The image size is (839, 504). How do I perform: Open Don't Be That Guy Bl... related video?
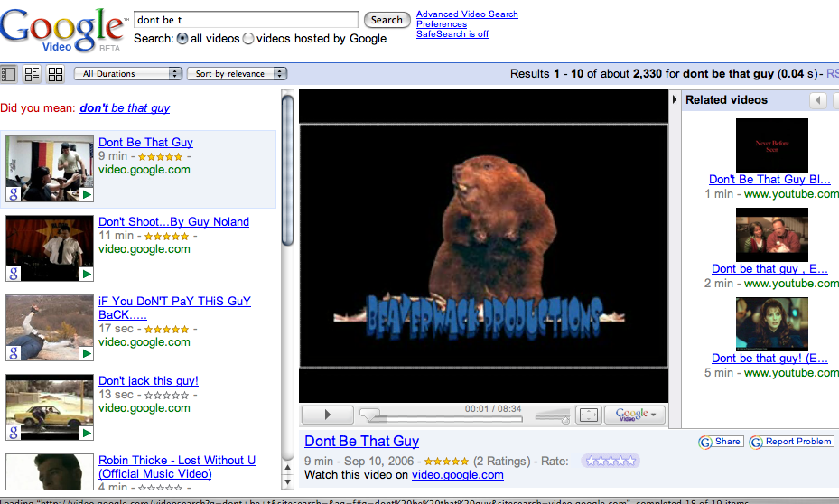tap(769, 179)
